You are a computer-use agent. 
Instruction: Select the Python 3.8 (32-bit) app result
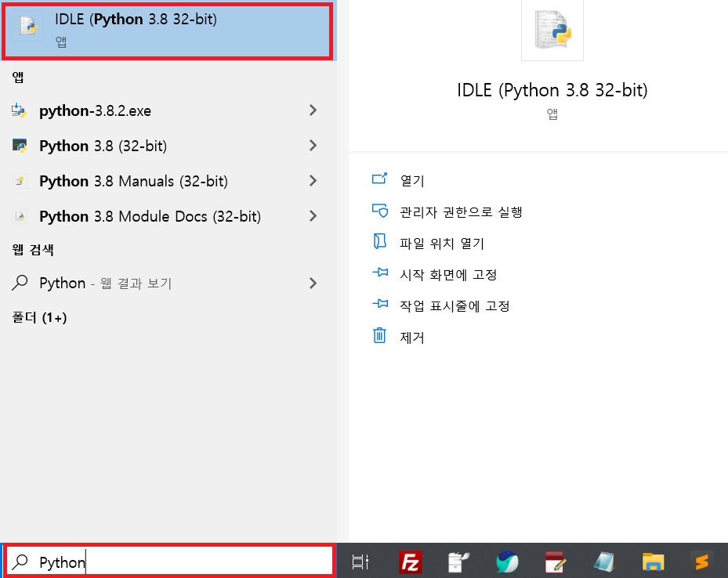coord(167,146)
